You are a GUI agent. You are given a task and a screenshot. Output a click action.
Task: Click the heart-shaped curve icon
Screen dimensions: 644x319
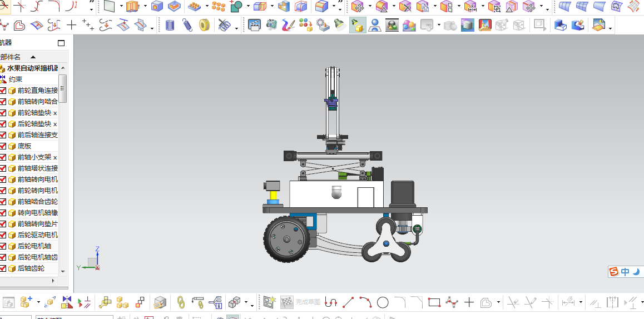coord(19,26)
